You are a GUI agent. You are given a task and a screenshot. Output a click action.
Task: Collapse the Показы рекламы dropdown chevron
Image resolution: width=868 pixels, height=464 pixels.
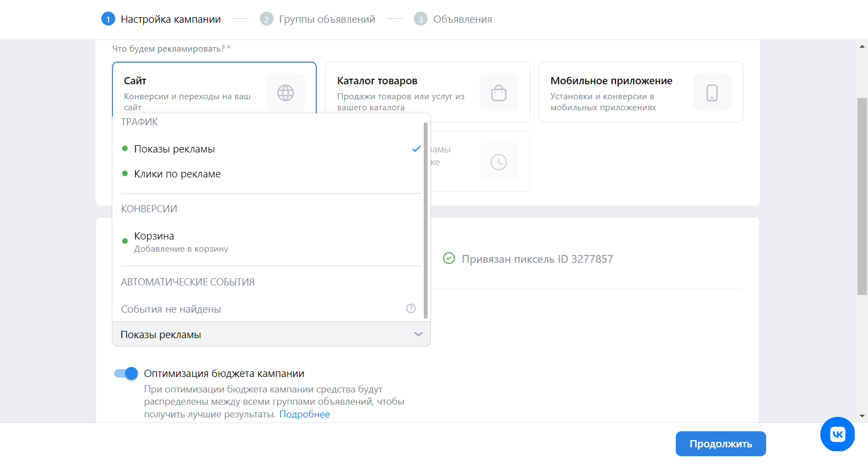(x=418, y=334)
